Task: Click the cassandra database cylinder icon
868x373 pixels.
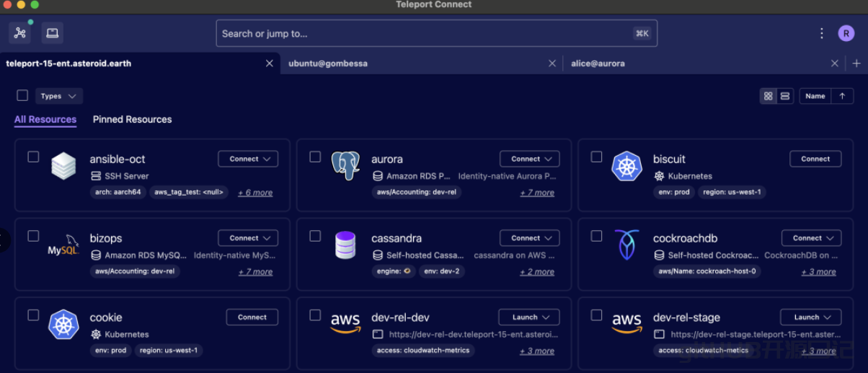Action: pyautogui.click(x=345, y=245)
